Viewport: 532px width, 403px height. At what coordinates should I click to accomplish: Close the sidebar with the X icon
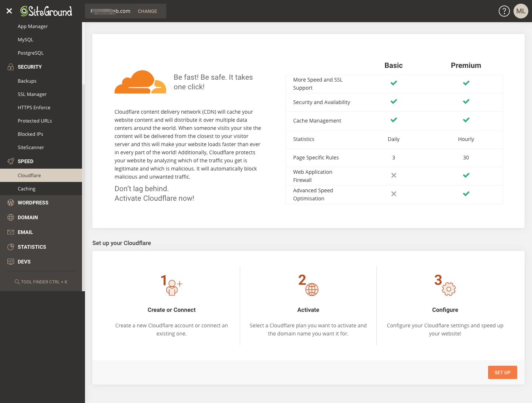coord(9,11)
